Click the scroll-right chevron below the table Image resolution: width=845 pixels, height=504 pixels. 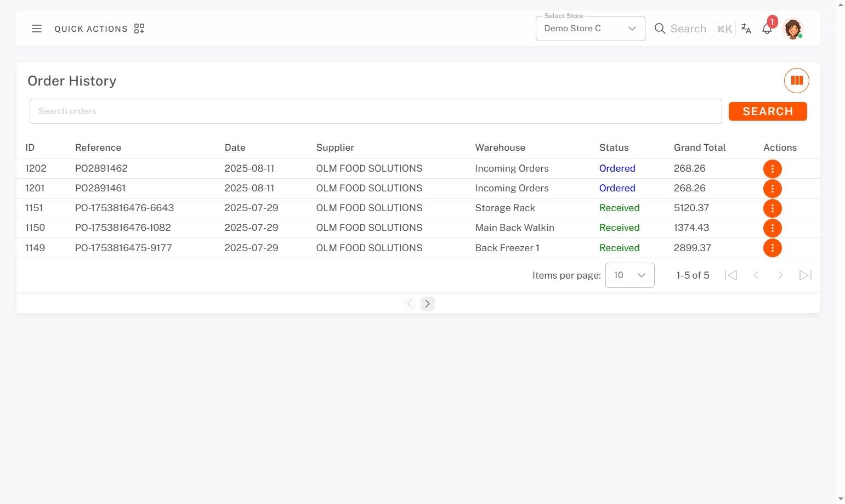(x=427, y=304)
